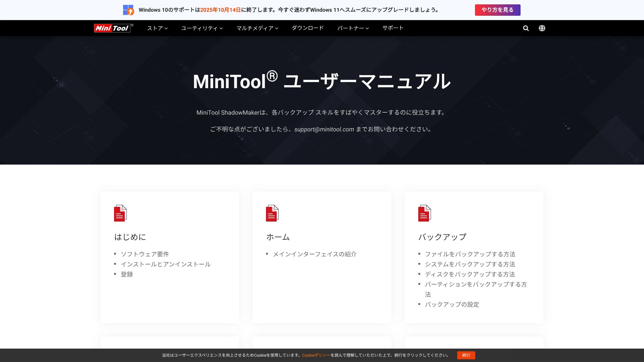Open the サポート menu item
Viewport: 644px width, 362px height.
(x=393, y=28)
